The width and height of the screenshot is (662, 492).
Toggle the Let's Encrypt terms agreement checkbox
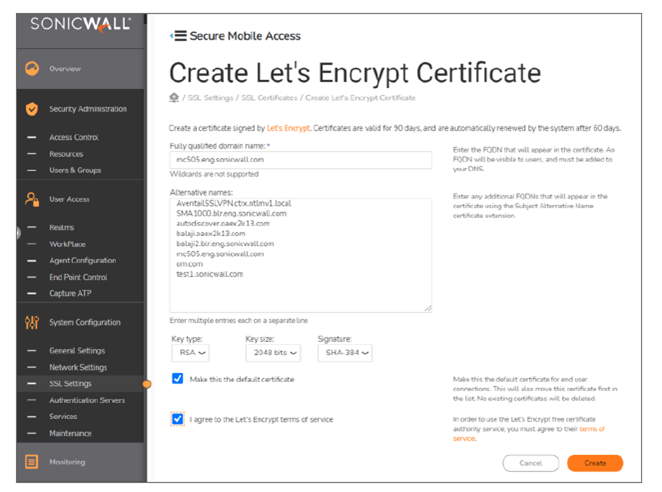[x=177, y=419]
